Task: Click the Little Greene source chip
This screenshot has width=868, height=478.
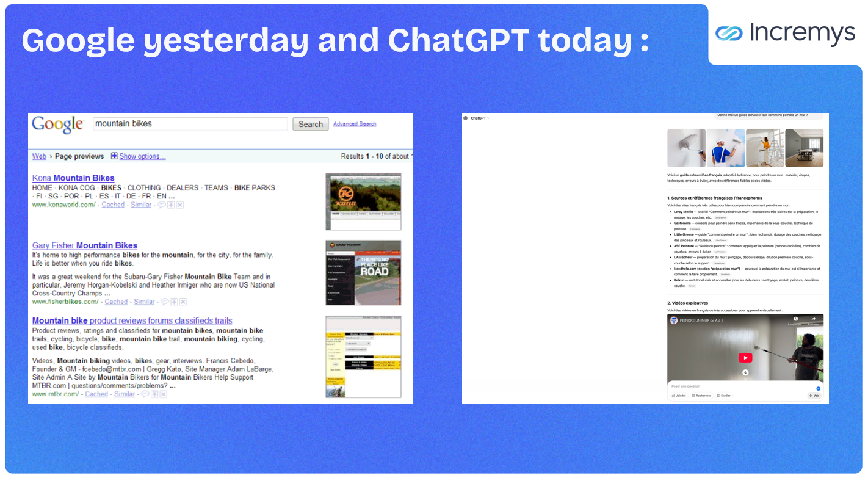Action: click(x=721, y=241)
